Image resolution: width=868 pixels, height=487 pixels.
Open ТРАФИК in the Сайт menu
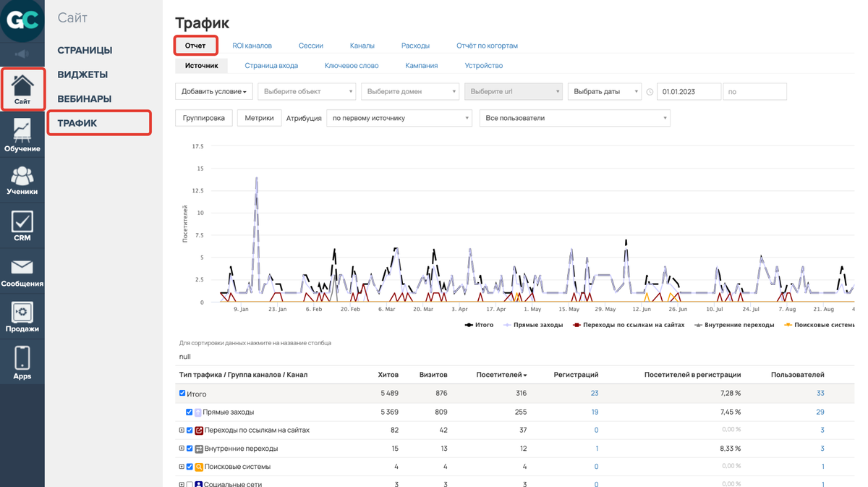[99, 123]
